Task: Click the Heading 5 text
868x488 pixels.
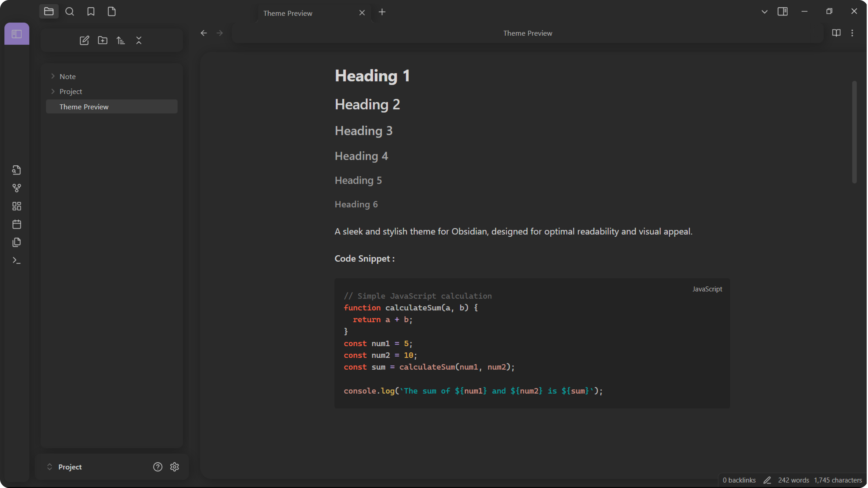Action: [358, 180]
